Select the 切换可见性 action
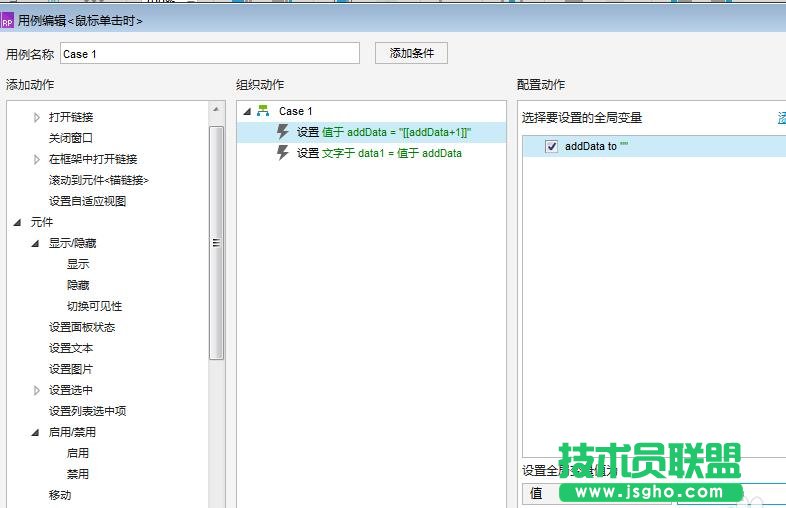Screen dimensions: 786x508 point(94,306)
